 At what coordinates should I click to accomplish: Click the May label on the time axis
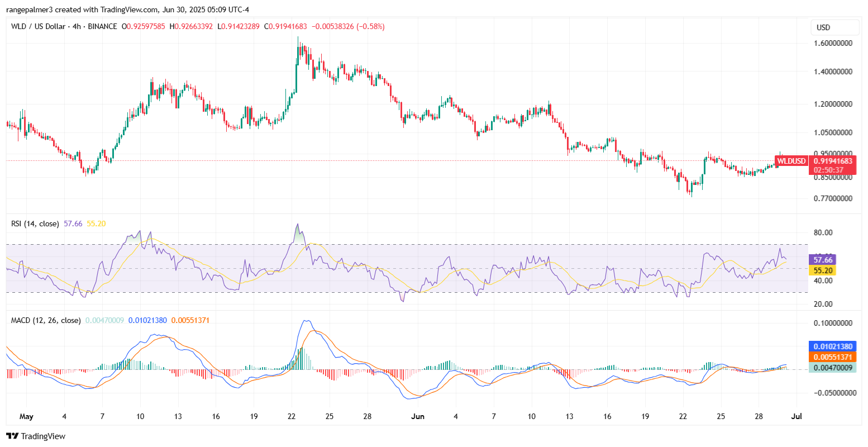26,416
